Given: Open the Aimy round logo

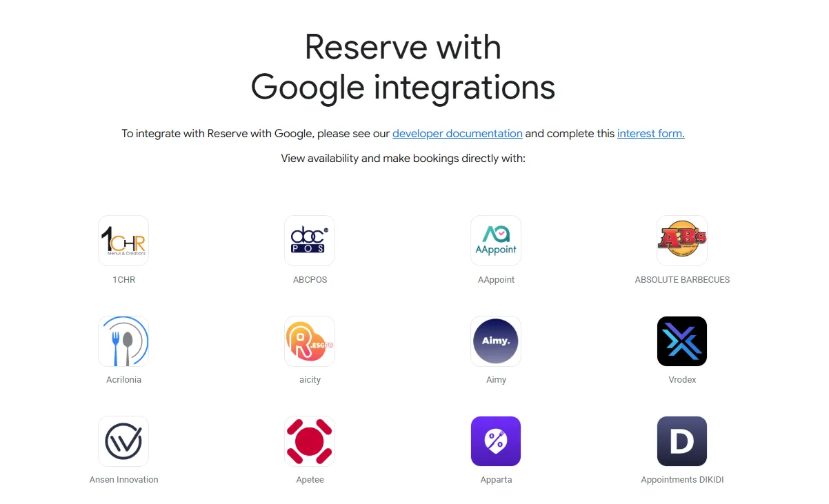Looking at the screenshot, I should point(496,341).
